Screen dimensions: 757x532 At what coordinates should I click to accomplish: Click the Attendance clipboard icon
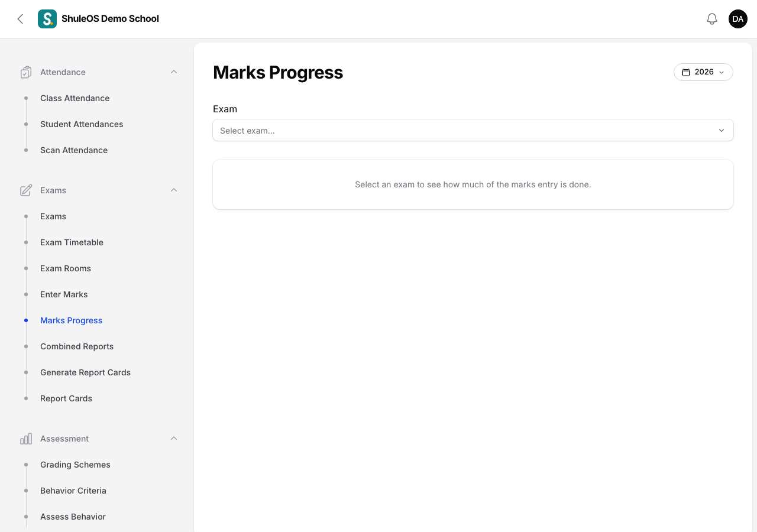pos(26,72)
